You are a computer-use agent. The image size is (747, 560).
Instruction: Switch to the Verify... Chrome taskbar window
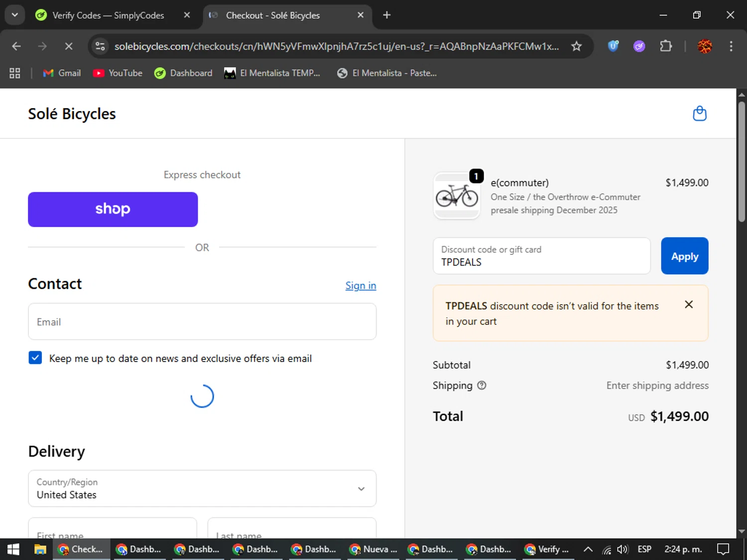click(x=547, y=549)
